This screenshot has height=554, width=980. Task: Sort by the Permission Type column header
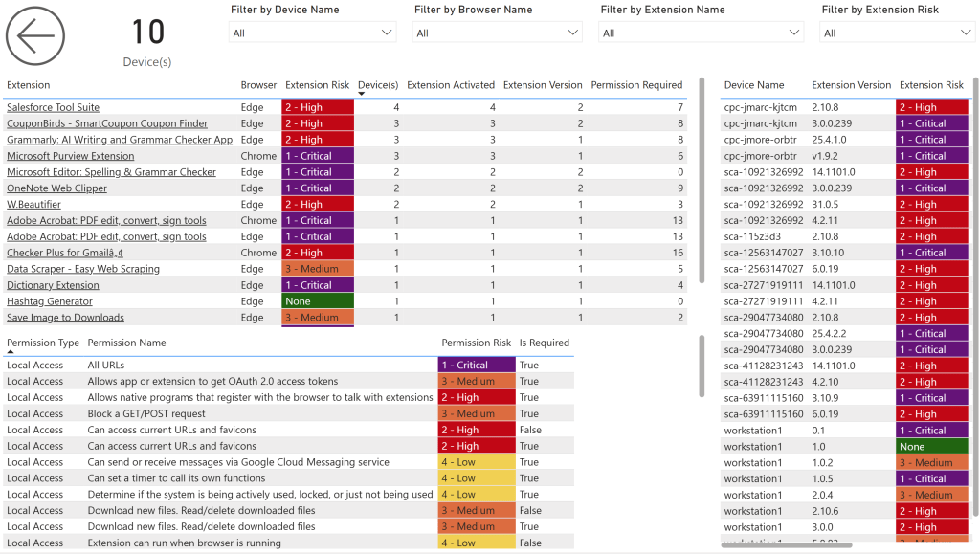43,343
